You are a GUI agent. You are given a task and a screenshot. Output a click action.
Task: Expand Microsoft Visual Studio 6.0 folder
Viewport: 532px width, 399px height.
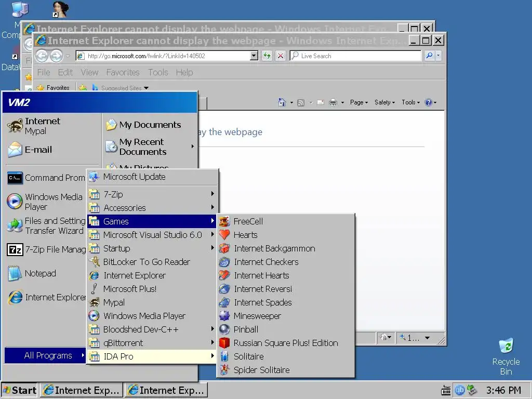pos(152,235)
